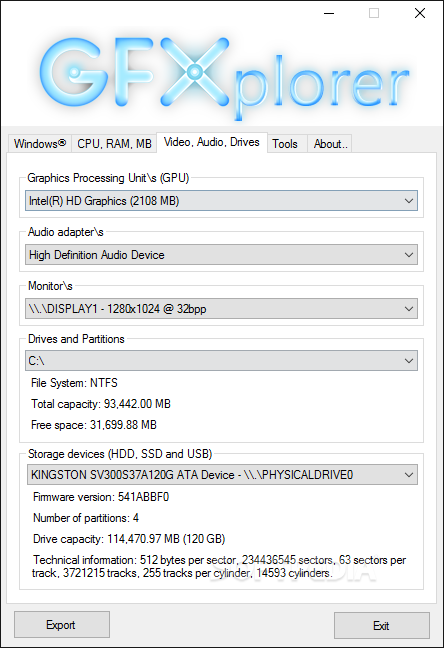Switch to the Windows® tab
Image resolution: width=444 pixels, height=648 pixels.
(40, 144)
